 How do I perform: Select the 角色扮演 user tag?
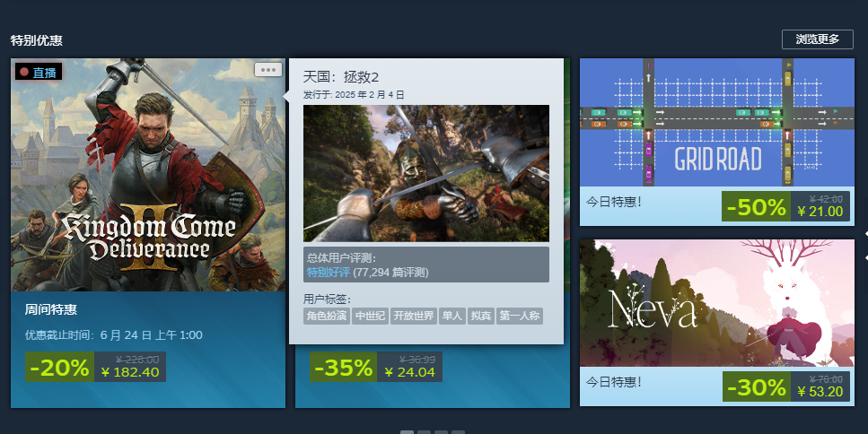[327, 316]
